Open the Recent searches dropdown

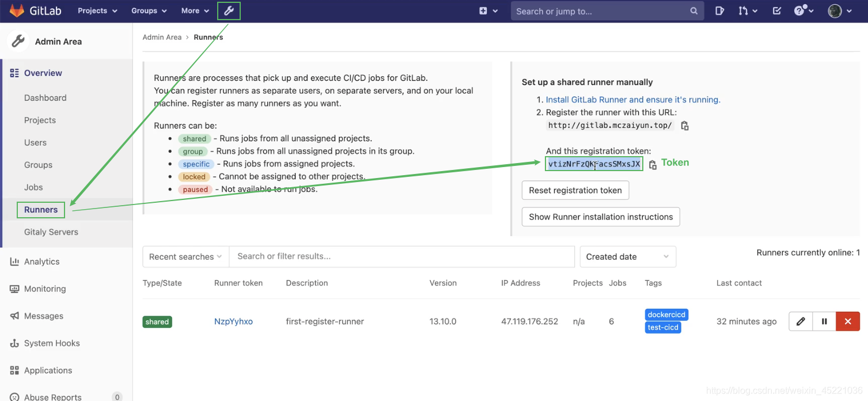coord(186,256)
